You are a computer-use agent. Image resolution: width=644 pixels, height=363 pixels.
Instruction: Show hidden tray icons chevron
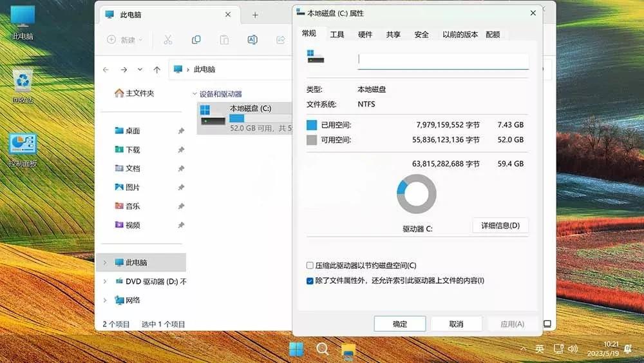(523, 349)
